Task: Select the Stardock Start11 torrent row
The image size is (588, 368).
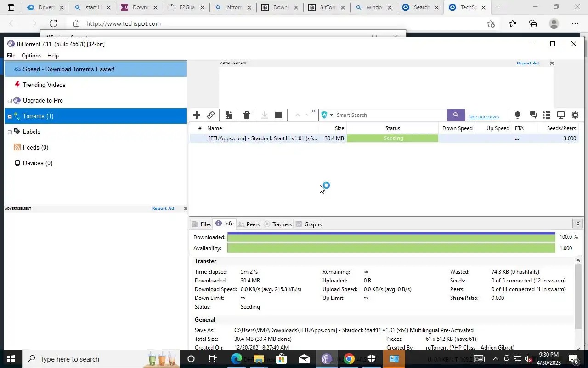Action: coord(385,138)
